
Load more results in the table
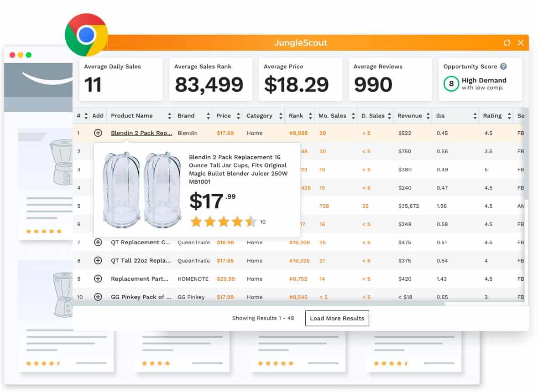click(x=337, y=318)
